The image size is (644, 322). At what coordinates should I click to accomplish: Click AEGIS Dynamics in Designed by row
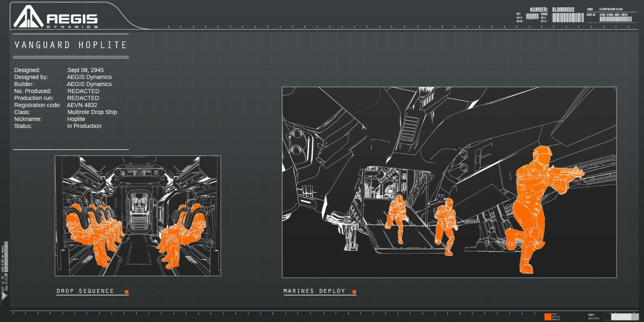coord(89,77)
